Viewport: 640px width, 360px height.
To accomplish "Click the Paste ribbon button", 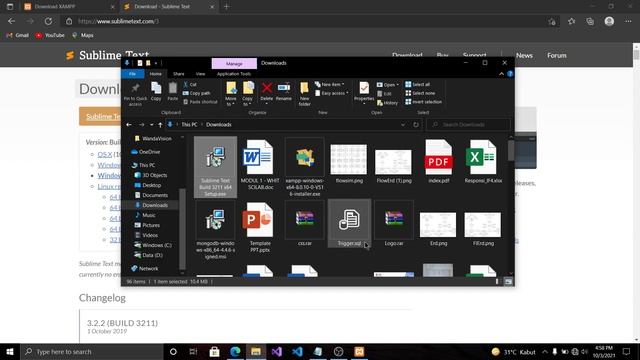I will pos(173,91).
